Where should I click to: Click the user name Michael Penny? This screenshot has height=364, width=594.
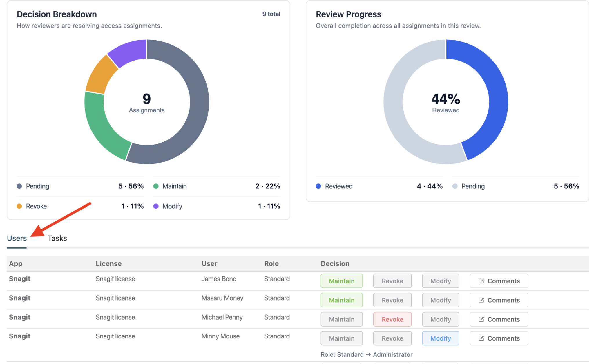tap(222, 317)
